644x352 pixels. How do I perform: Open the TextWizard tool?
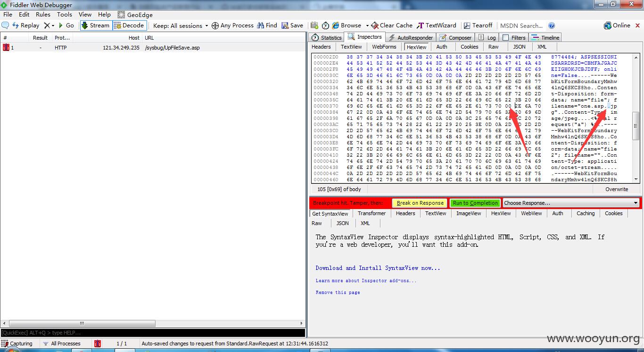(x=437, y=25)
